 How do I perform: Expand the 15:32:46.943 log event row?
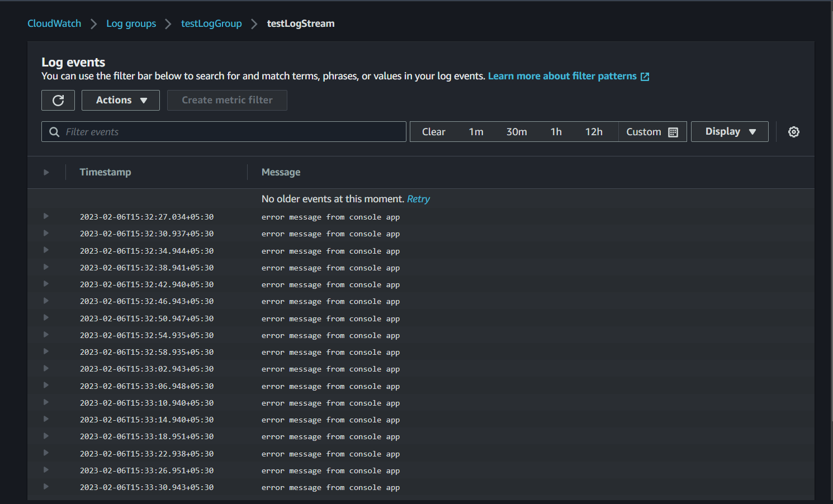tap(46, 301)
